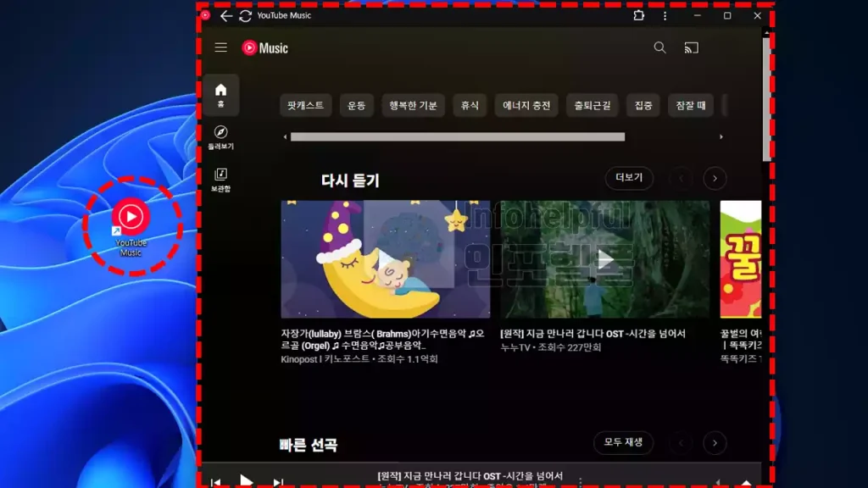Click the 다시 듣기 section heading
The image size is (868, 488).
[x=350, y=180]
